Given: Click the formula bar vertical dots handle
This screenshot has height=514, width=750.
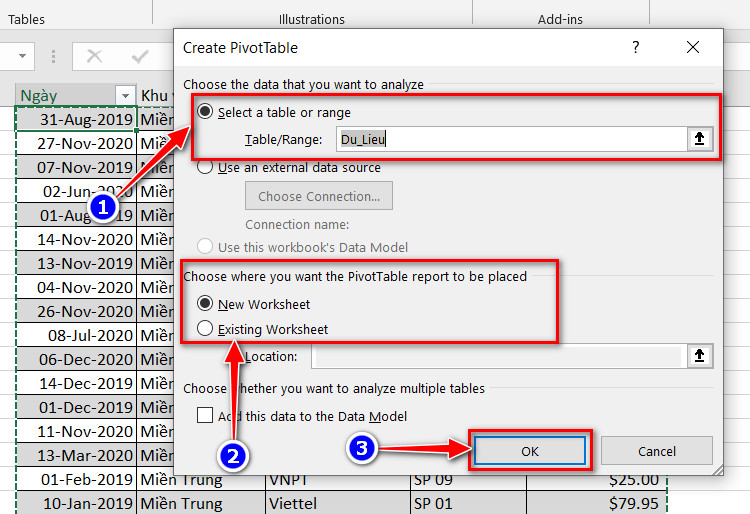Looking at the screenshot, I should [x=53, y=56].
